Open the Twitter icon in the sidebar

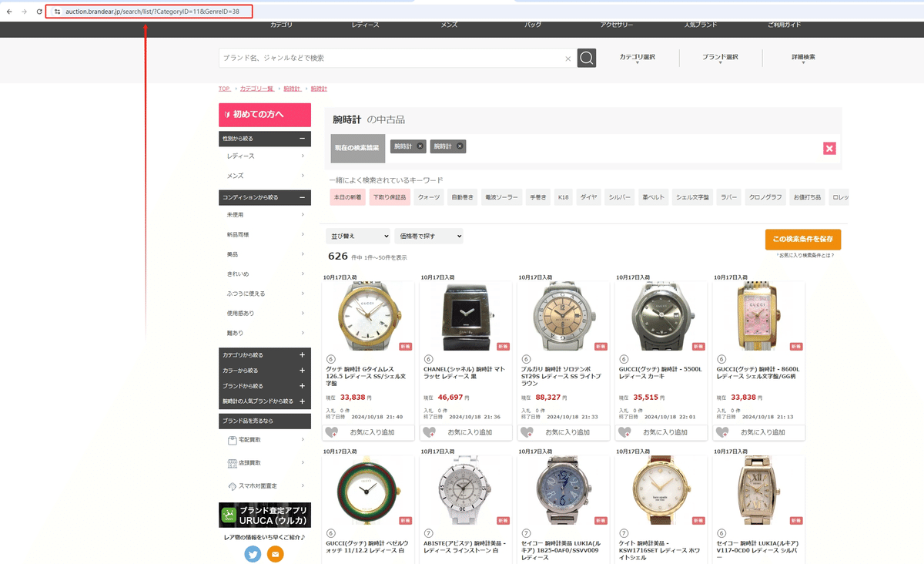[253, 553]
